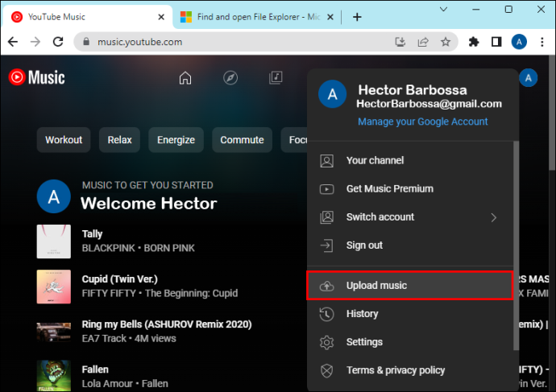
Task: Open Chrome profile avatar
Action: pyautogui.click(x=519, y=42)
